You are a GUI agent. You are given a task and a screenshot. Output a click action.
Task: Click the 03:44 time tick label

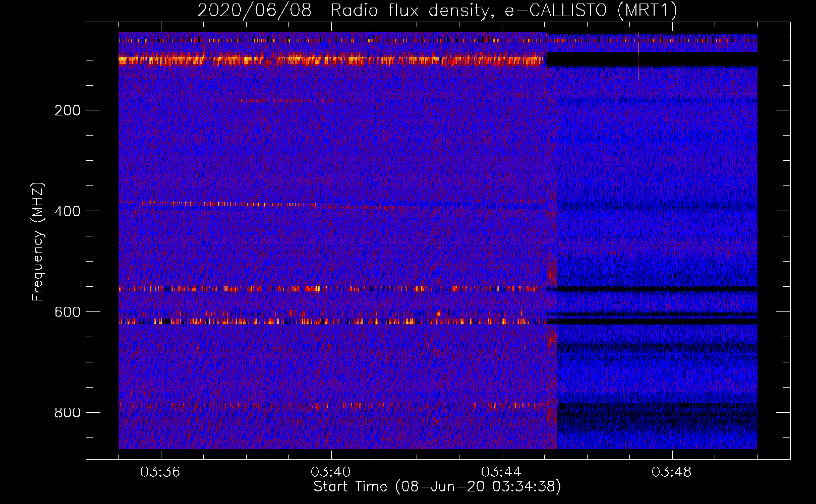tap(501, 472)
